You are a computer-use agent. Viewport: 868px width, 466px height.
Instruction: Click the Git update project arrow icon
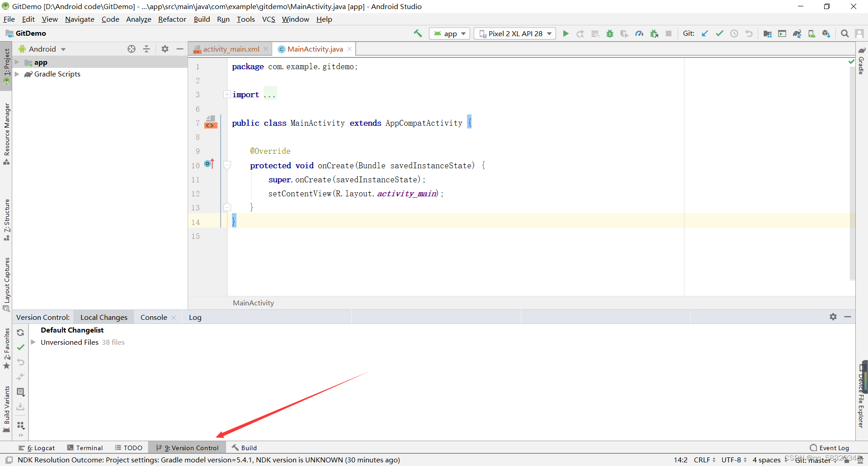pos(705,33)
